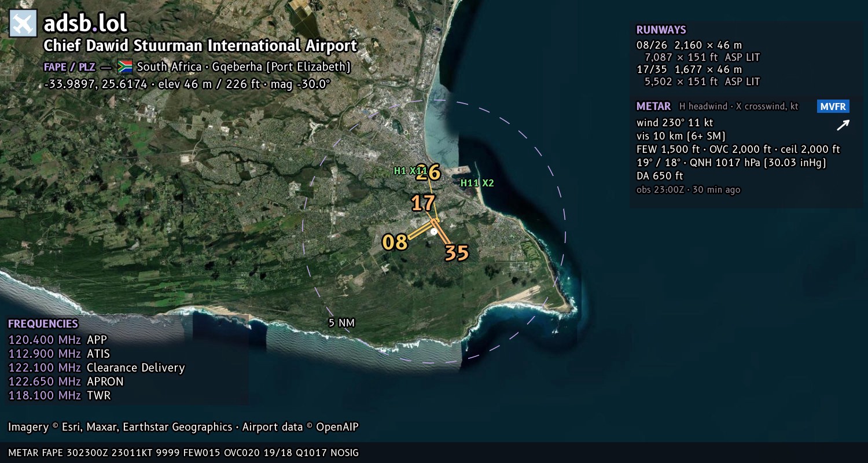This screenshot has width=868, height=463.
Task: Click the H1 X11 wind component label
Action: (410, 171)
